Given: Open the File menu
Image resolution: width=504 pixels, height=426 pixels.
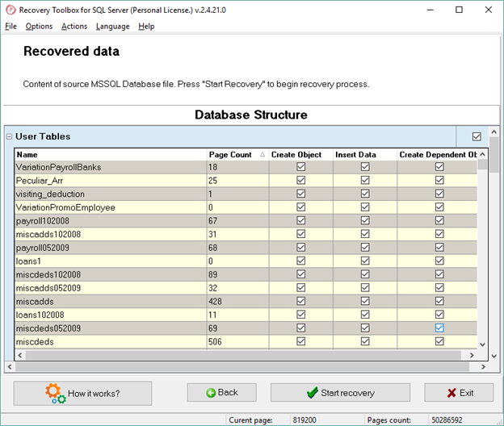Looking at the screenshot, I should click(10, 27).
